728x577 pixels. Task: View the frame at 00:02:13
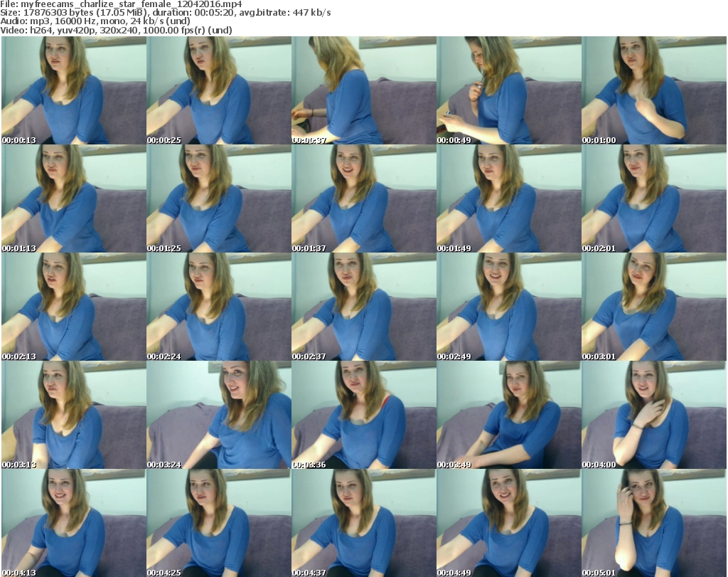point(74,307)
